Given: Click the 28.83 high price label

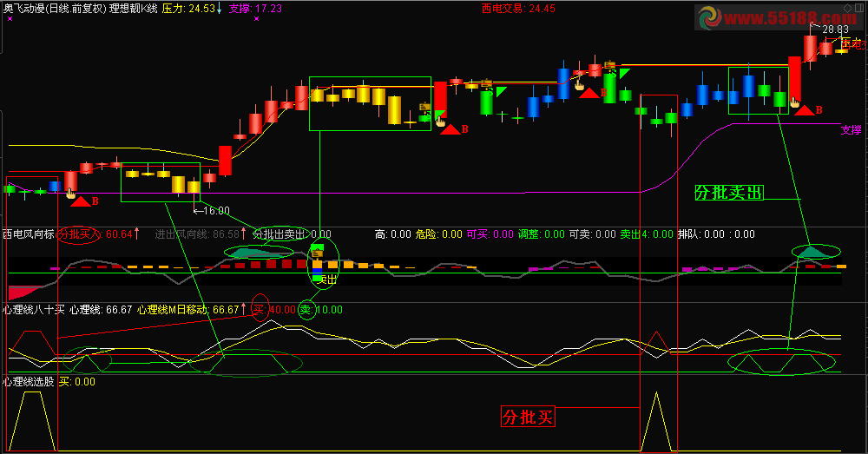Looking at the screenshot, I should coord(835,30).
